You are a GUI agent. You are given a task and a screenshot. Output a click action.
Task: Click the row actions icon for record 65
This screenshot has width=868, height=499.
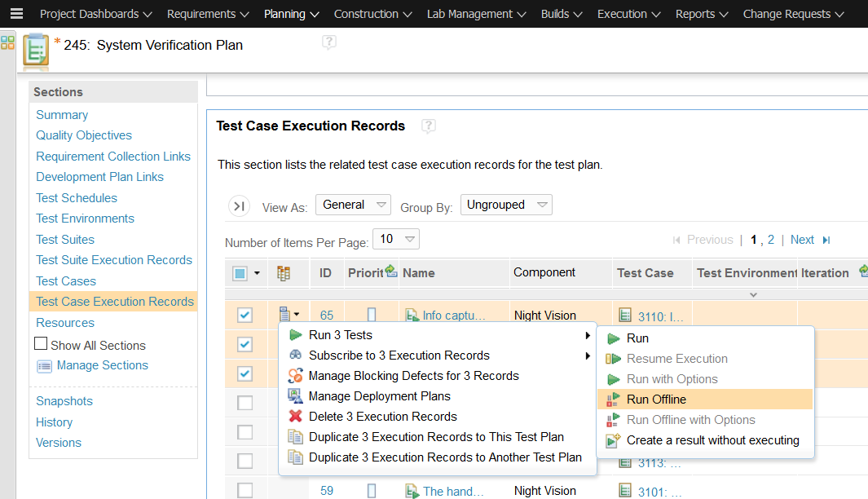tap(289, 314)
